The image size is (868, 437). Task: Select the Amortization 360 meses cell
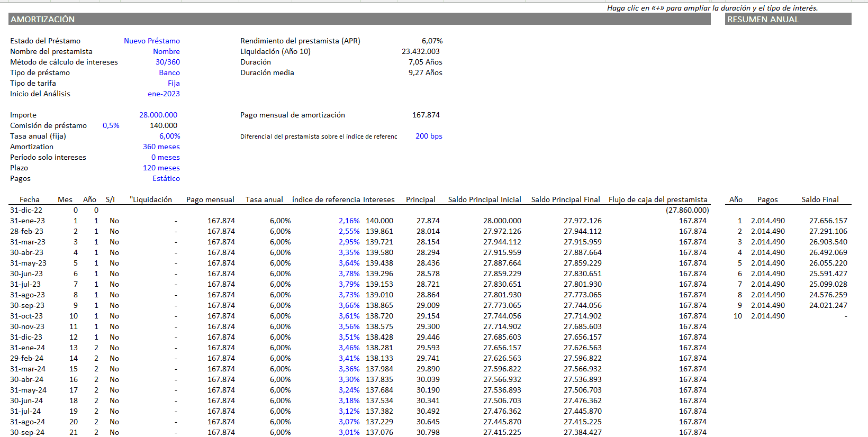click(161, 147)
